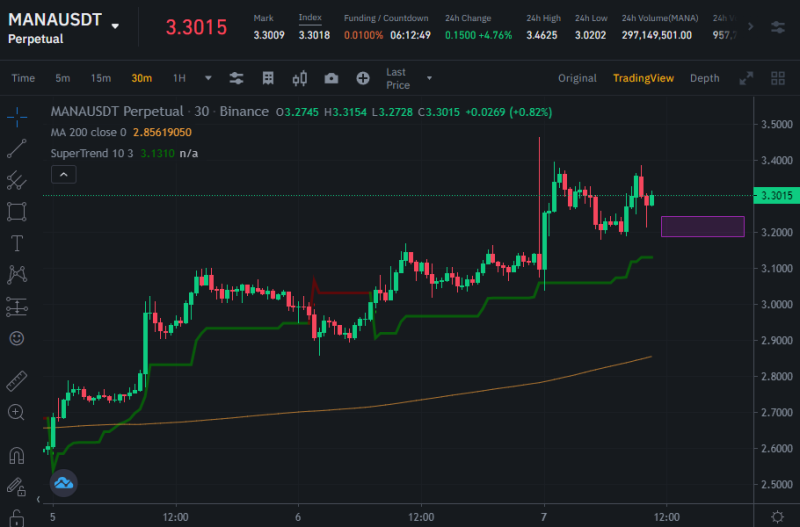Collapse the drawing toolbar arrow
The width and height of the screenshot is (800, 527).
click(38, 499)
